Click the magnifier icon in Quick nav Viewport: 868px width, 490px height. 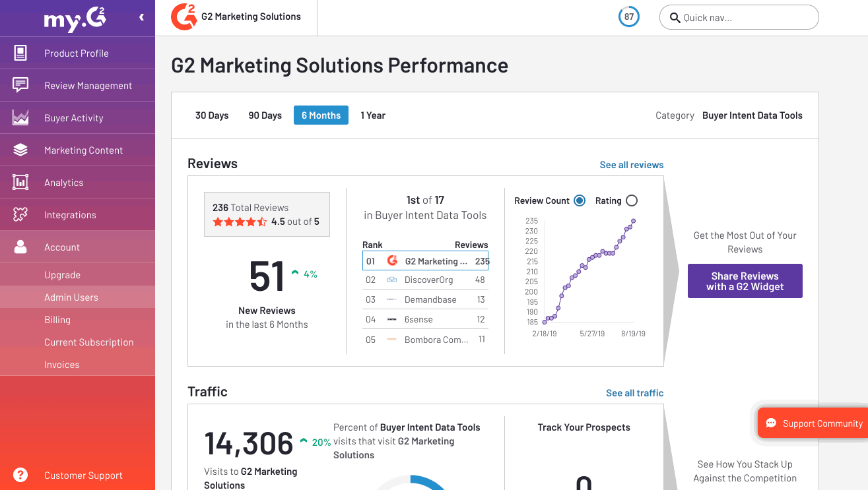675,18
